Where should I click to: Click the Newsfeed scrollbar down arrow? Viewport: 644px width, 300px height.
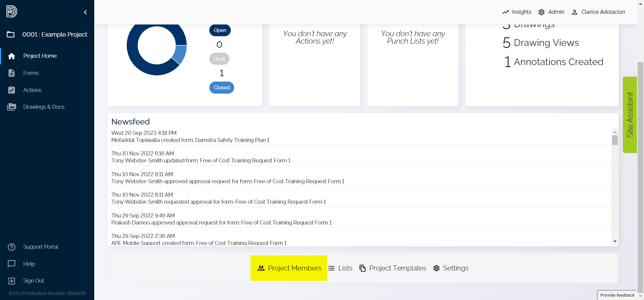(x=615, y=241)
